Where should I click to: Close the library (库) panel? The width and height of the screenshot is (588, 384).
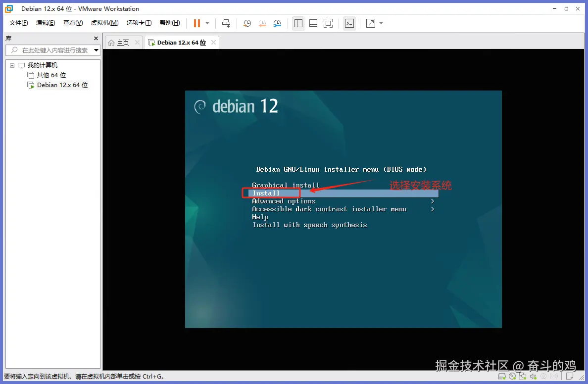(96, 38)
